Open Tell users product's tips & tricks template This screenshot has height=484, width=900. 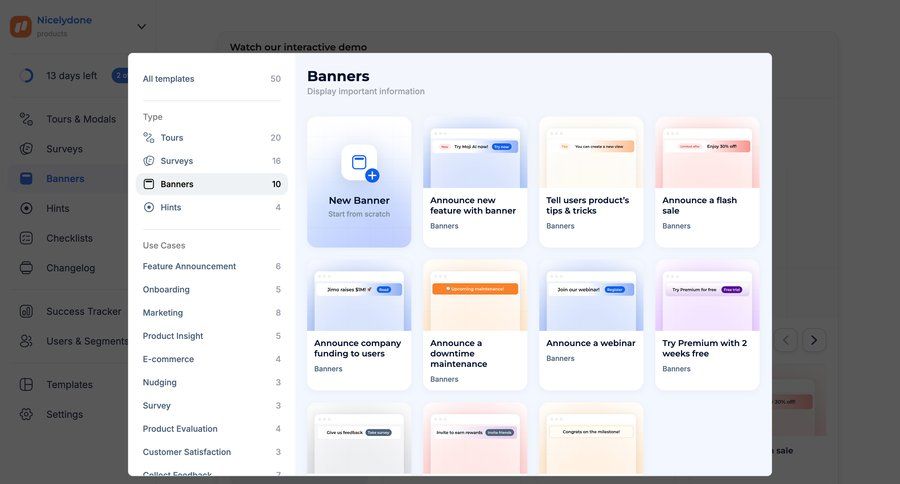click(x=591, y=182)
